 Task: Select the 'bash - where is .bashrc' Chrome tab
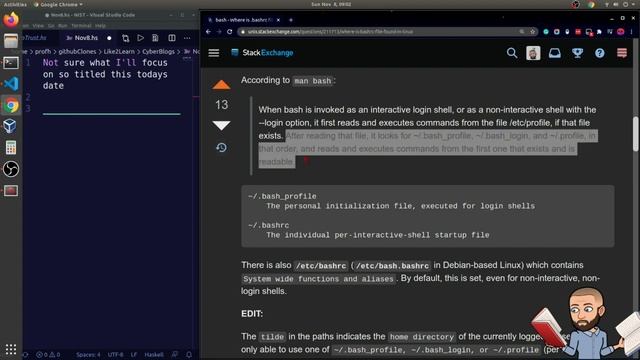244,20
